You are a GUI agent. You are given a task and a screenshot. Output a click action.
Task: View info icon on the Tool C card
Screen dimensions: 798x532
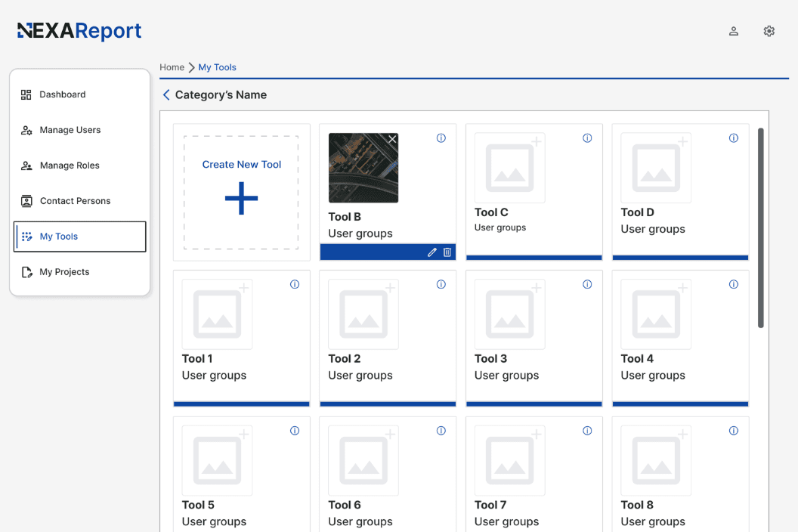(587, 138)
